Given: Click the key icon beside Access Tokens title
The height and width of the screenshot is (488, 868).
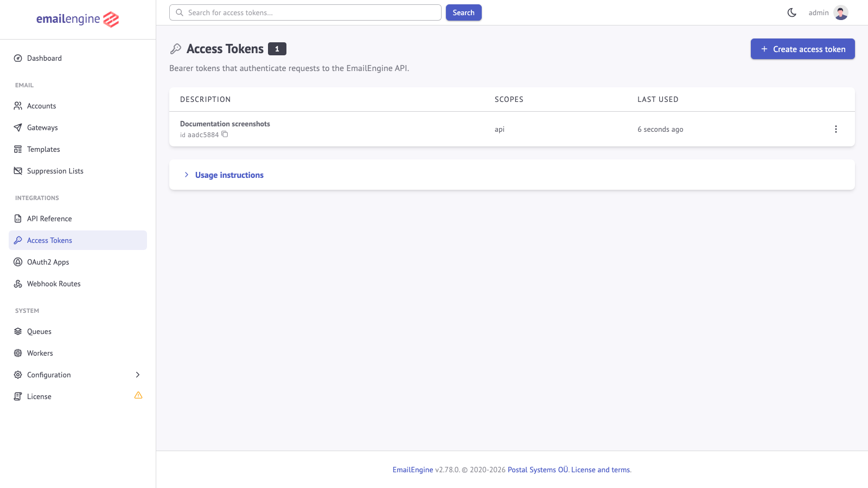Looking at the screenshot, I should click(176, 49).
